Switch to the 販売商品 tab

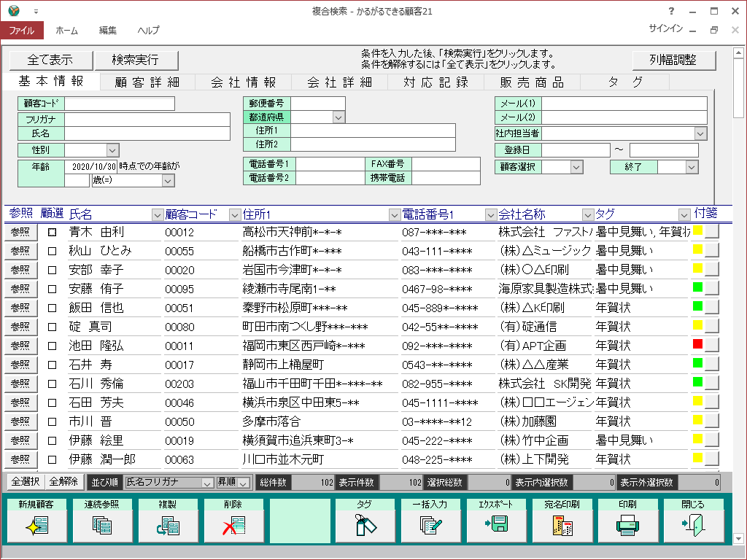[533, 82]
